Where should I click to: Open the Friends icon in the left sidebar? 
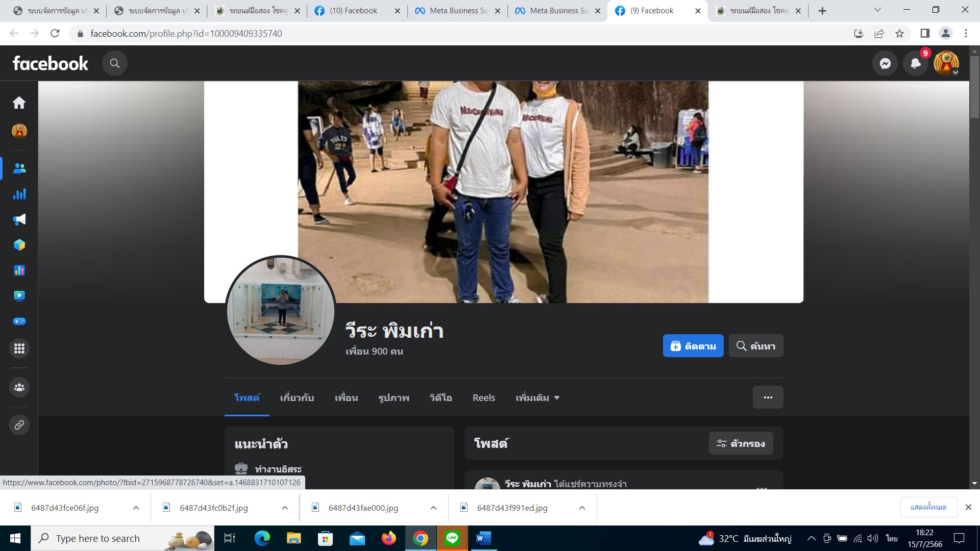[19, 168]
